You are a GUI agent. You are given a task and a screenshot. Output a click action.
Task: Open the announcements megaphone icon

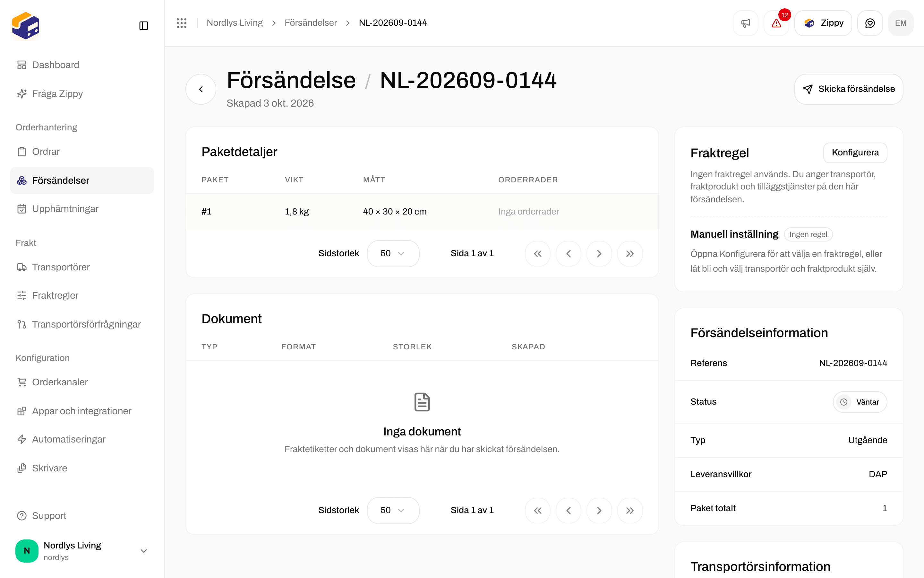pyautogui.click(x=745, y=23)
